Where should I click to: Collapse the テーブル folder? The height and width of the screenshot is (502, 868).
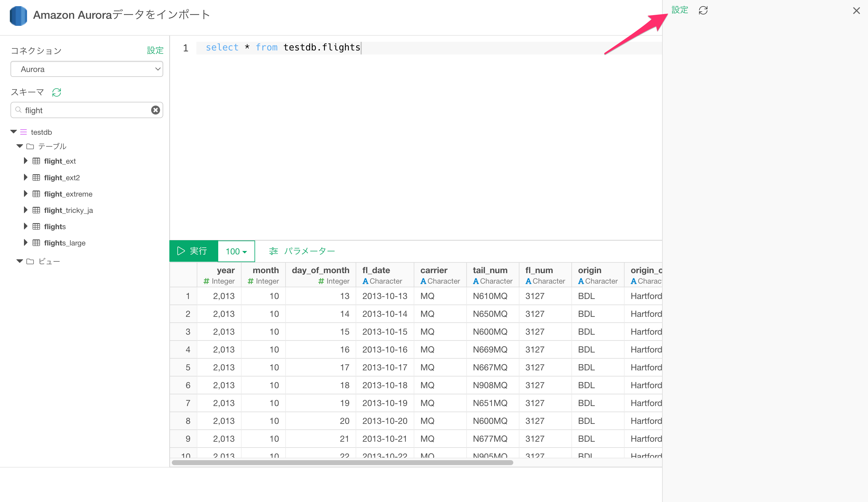(20, 146)
